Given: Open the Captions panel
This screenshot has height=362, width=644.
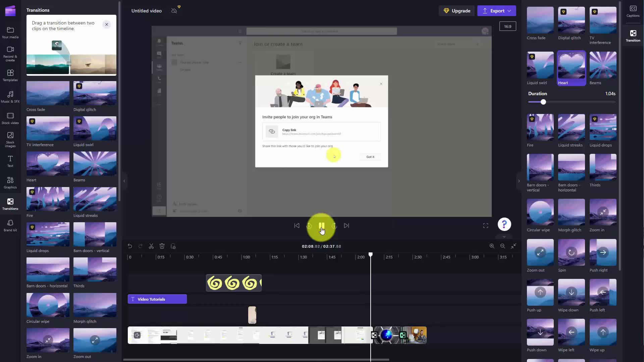Looking at the screenshot, I should click(x=633, y=11).
